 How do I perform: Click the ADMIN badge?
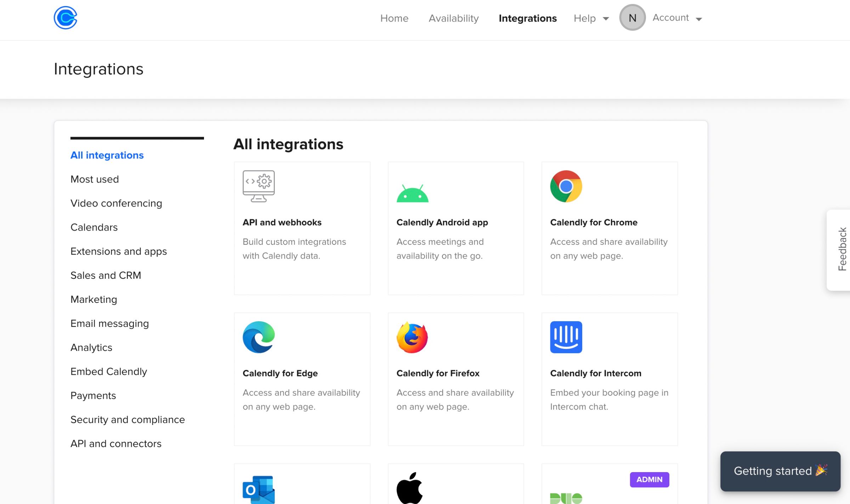point(649,480)
